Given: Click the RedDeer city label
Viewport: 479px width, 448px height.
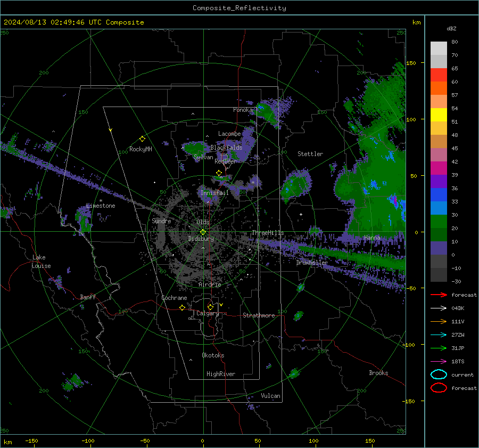Looking at the screenshot, I should coord(226,161).
